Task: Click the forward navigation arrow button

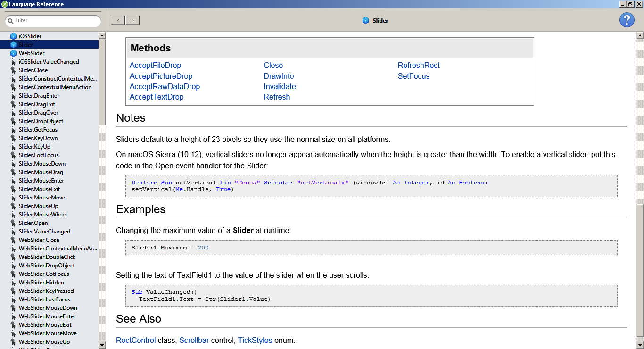Action: [x=132, y=20]
